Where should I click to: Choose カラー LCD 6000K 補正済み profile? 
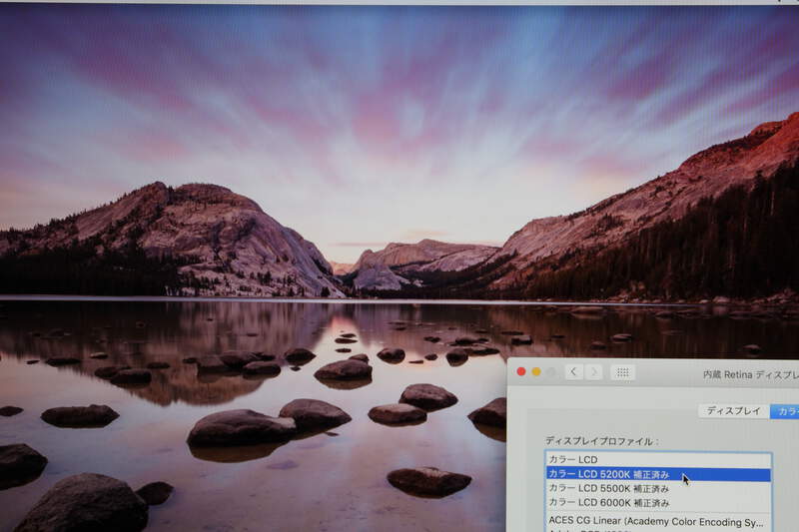tap(658, 503)
